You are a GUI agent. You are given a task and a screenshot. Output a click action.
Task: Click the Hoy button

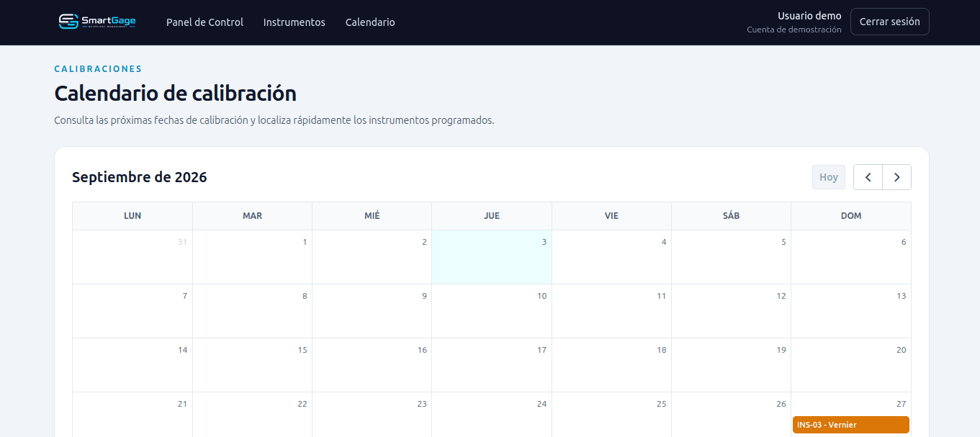[x=828, y=177]
